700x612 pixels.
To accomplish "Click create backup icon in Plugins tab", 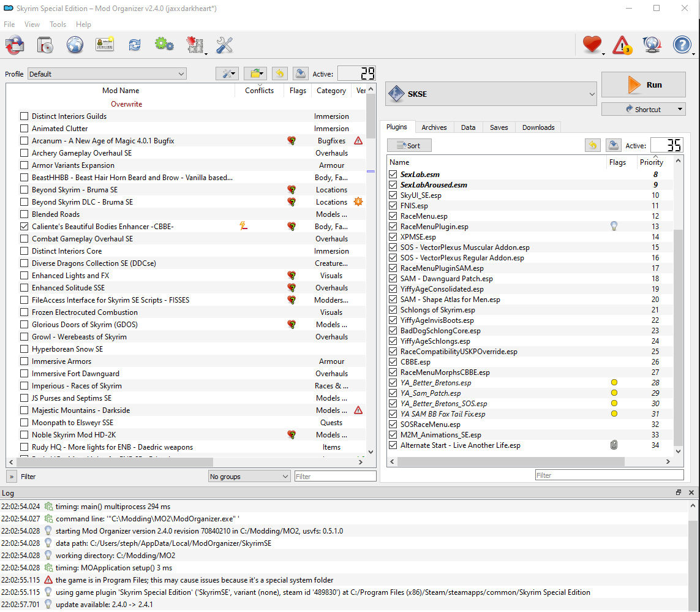I will pos(614,145).
